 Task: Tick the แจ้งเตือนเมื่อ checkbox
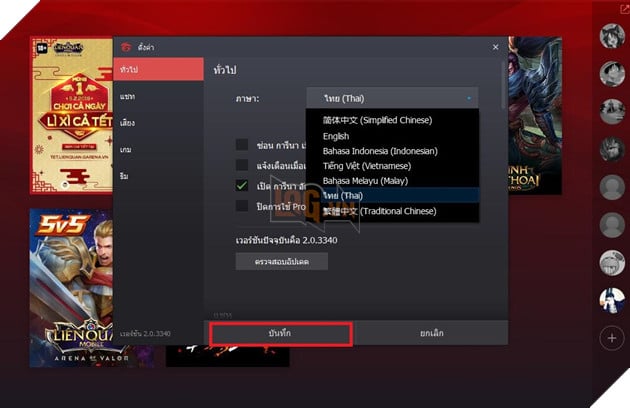coord(242,165)
